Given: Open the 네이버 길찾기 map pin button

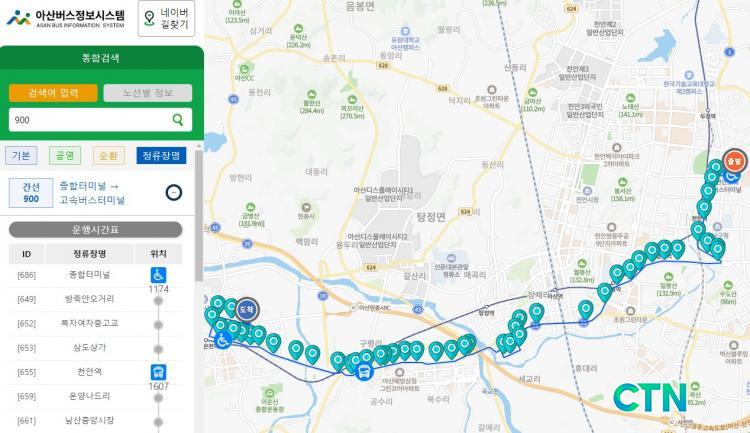Looking at the screenshot, I should 166,19.
